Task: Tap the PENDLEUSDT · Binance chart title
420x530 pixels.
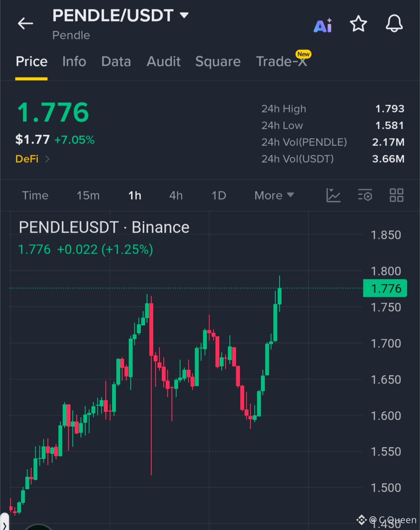Action: tap(104, 227)
